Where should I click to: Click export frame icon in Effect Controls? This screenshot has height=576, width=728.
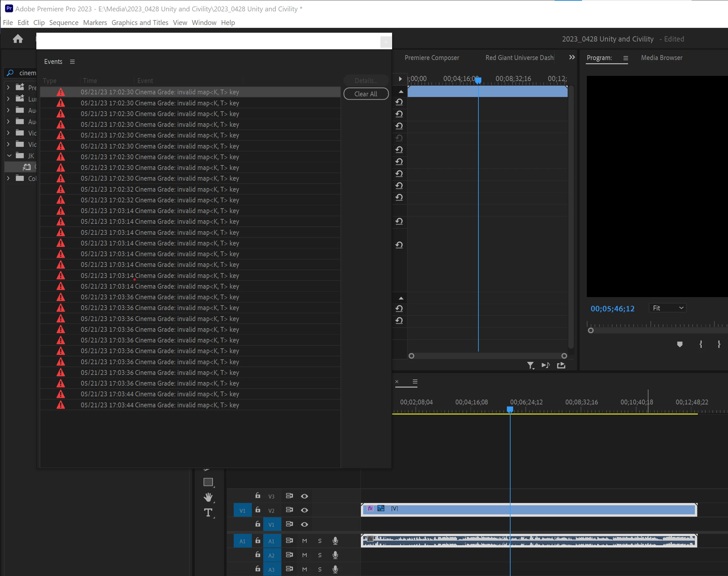coord(561,365)
